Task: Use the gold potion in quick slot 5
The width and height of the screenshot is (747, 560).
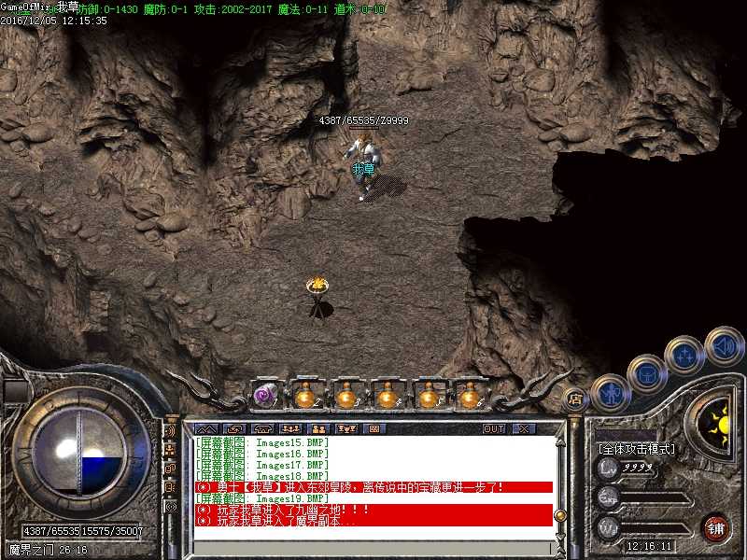Action: click(429, 395)
